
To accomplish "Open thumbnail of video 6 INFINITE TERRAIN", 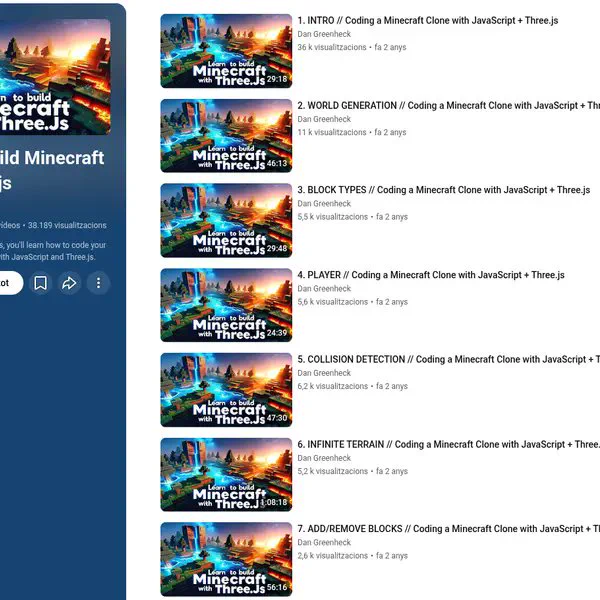I will (x=226, y=475).
